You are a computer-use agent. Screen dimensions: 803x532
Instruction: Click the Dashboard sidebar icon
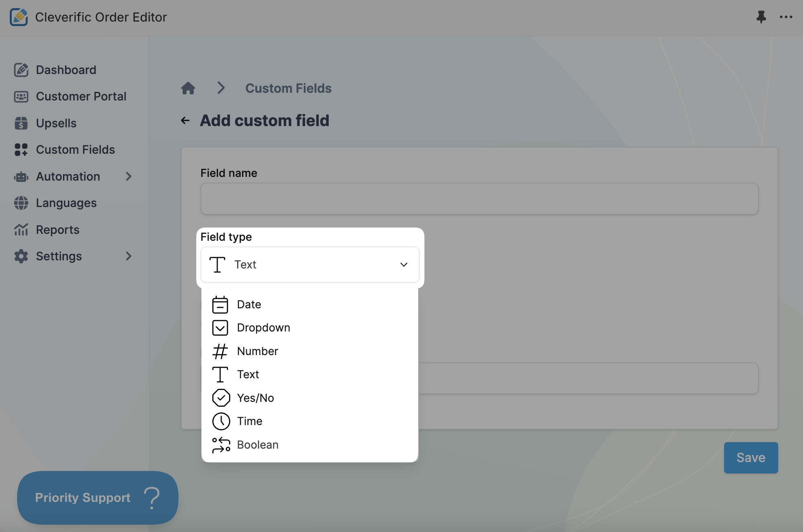[21, 70]
